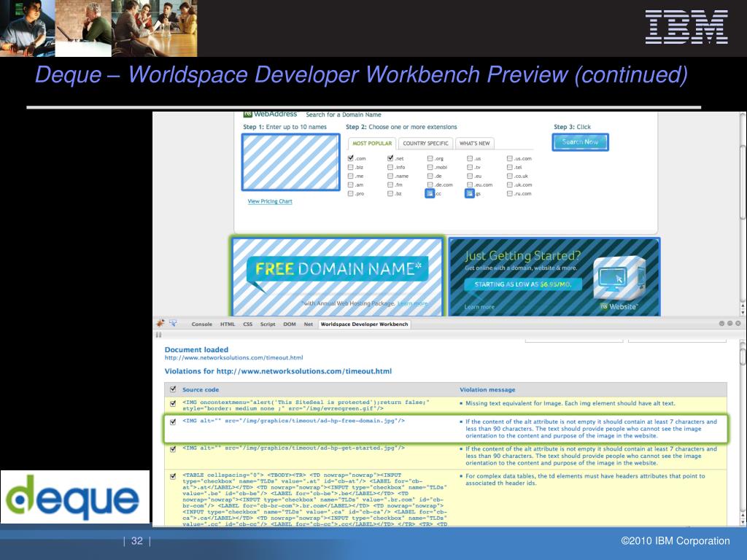This screenshot has height=560, width=747.
Task: Check the .ru.com extension checkbox
Action: tap(510, 194)
